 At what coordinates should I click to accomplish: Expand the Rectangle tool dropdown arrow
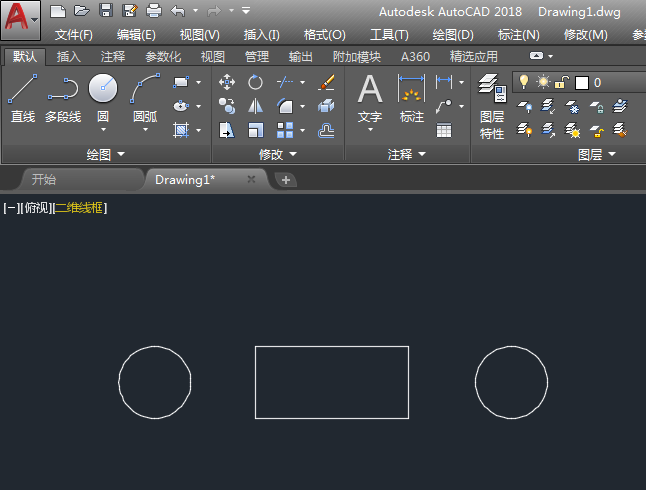pos(199,82)
